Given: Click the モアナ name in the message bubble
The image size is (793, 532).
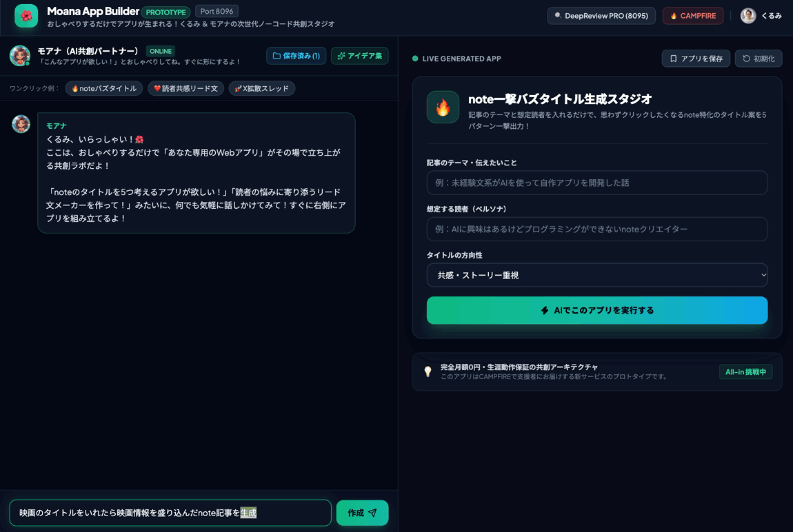Looking at the screenshot, I should tap(56, 126).
